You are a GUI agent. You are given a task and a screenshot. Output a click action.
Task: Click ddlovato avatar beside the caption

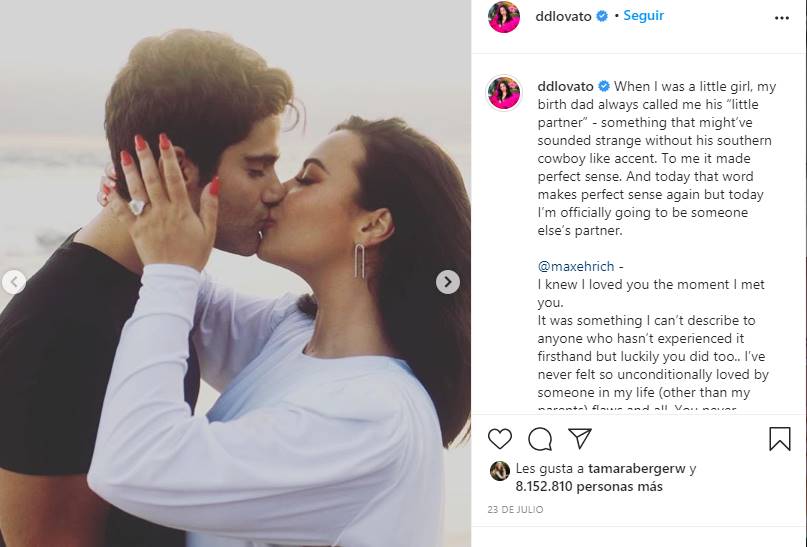tap(504, 93)
